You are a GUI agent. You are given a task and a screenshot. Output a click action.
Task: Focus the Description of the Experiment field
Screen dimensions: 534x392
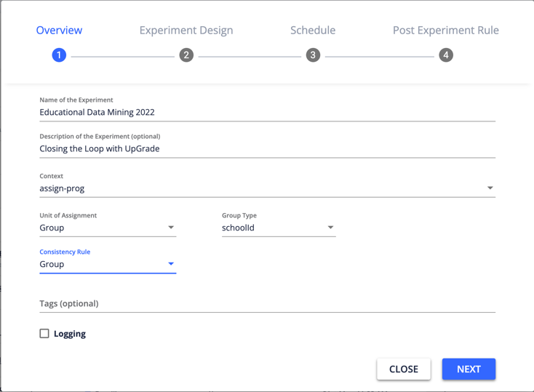tap(267, 149)
